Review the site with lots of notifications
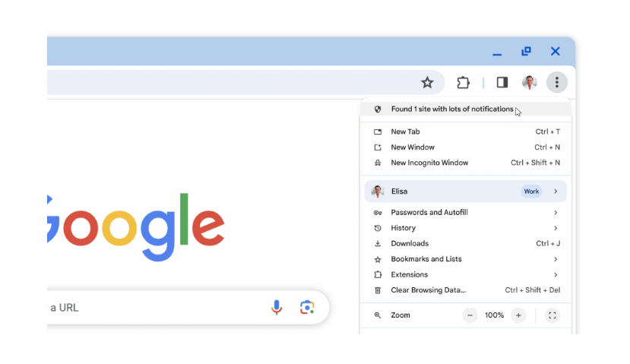 click(452, 109)
